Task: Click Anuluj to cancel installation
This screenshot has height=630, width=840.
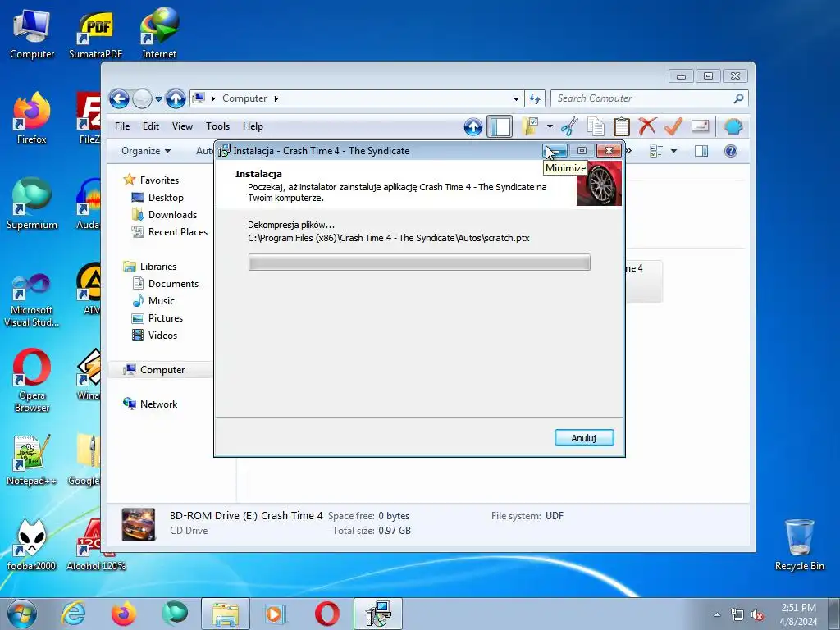Action: [584, 438]
